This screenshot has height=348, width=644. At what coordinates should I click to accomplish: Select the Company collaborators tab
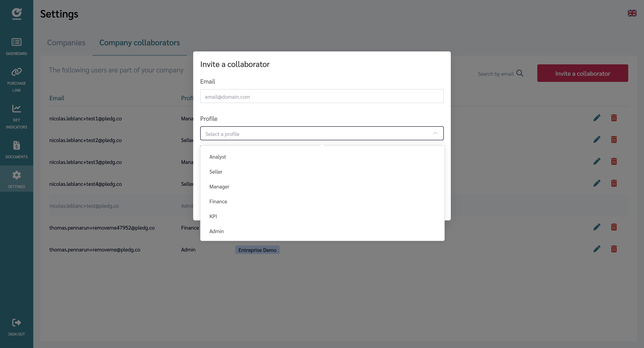point(140,43)
